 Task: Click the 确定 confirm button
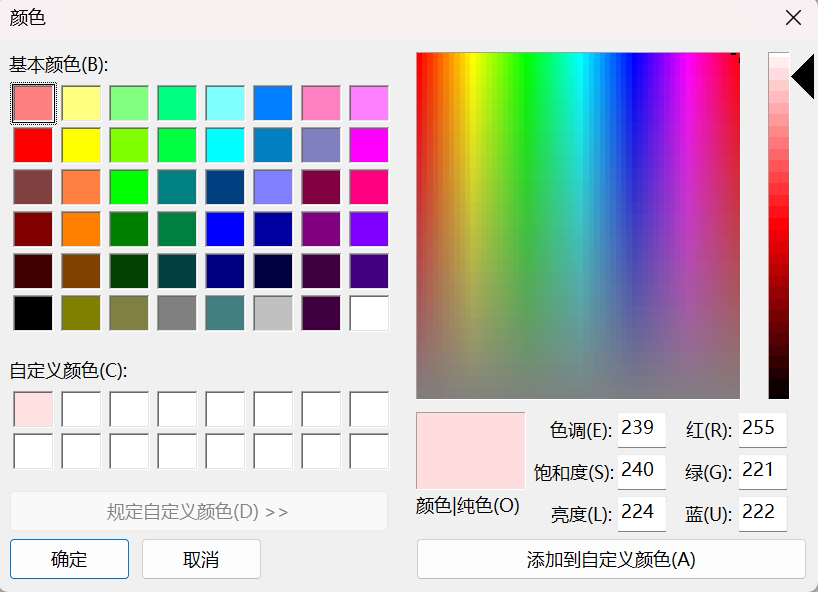[68, 560]
